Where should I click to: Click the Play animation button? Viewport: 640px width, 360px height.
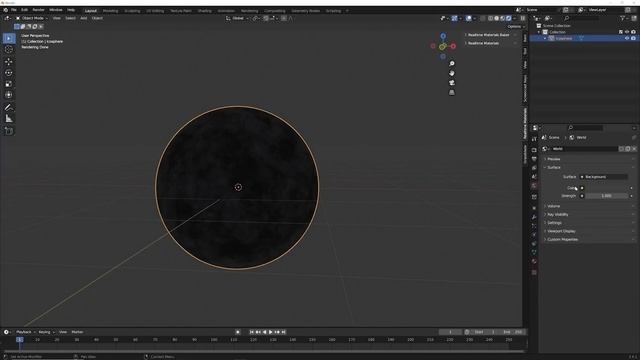(x=270, y=332)
